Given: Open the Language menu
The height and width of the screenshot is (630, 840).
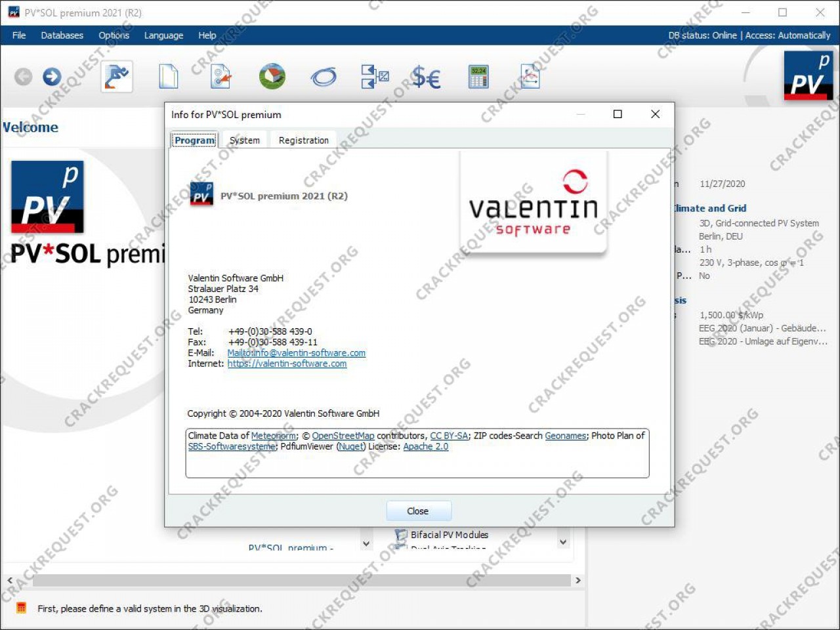Looking at the screenshot, I should click(x=163, y=35).
